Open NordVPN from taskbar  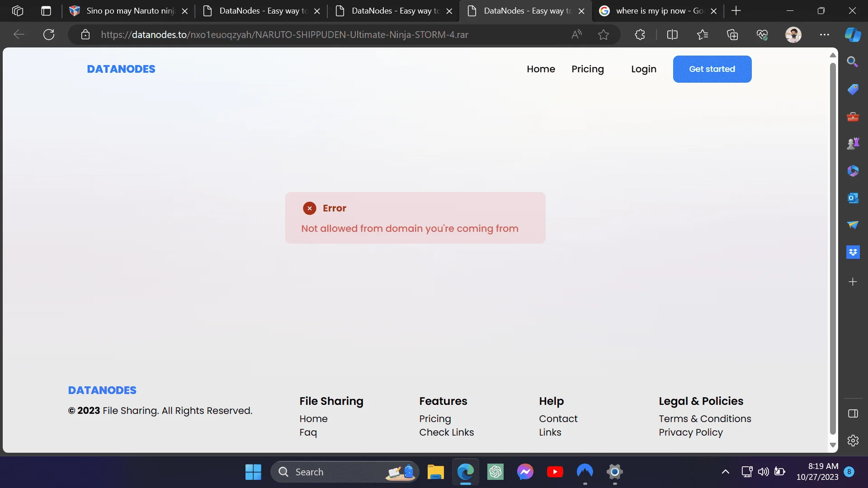click(x=585, y=472)
